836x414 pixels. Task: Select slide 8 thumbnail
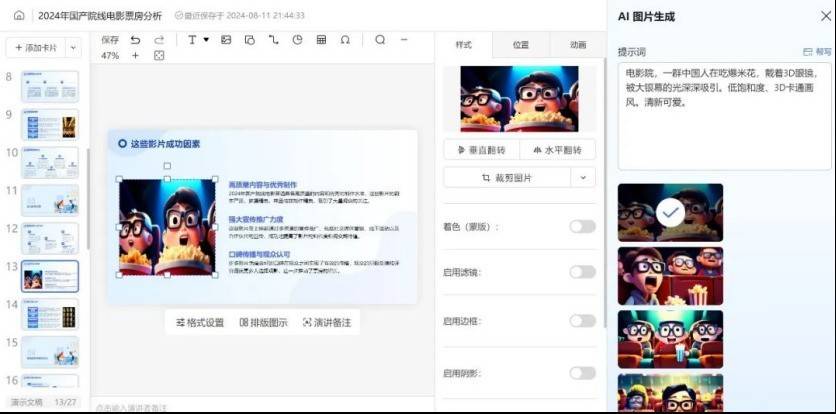(50, 86)
